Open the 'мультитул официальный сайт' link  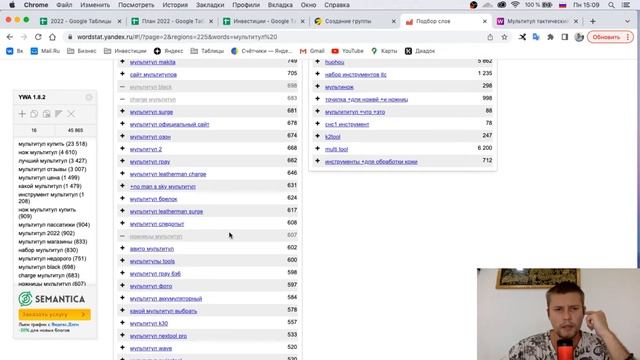(x=169, y=124)
